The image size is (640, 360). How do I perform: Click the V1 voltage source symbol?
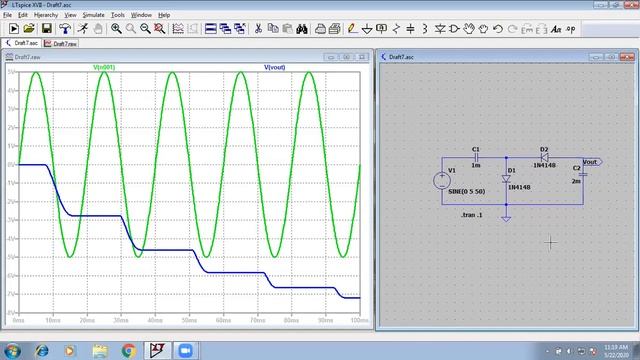pyautogui.click(x=442, y=181)
